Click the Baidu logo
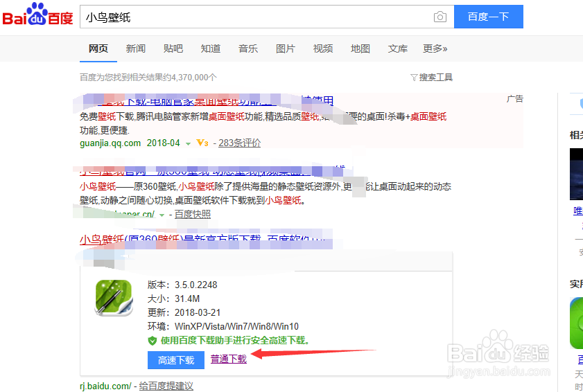The height and width of the screenshot is (392, 583). coord(37,15)
